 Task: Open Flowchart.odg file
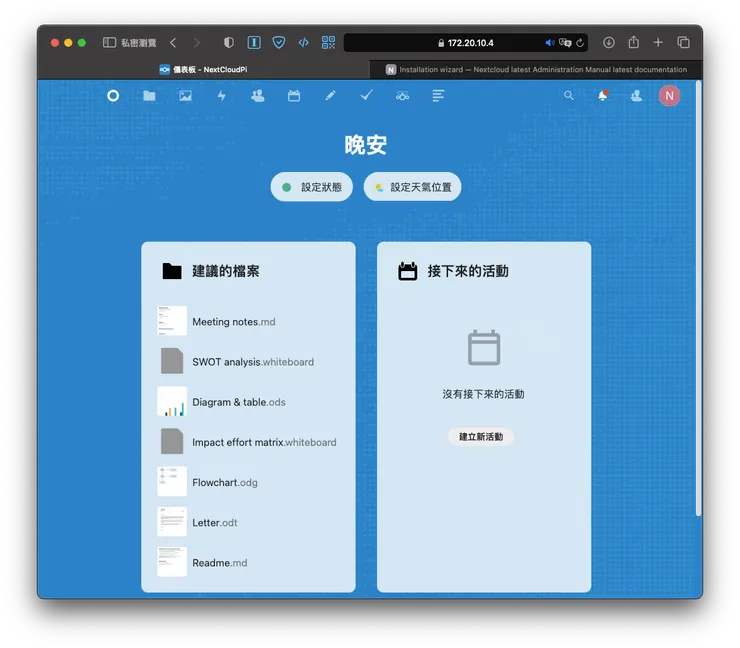pyautogui.click(x=249, y=482)
